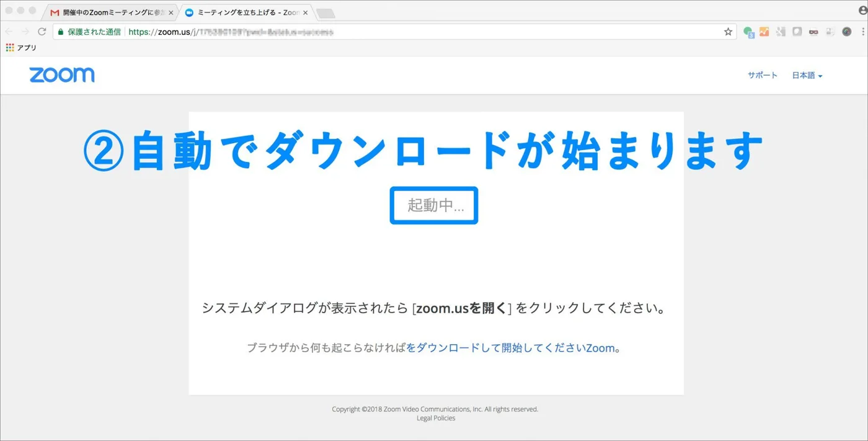Bookmark this page with the star icon
Screen dimensions: 868x441
tap(728, 32)
